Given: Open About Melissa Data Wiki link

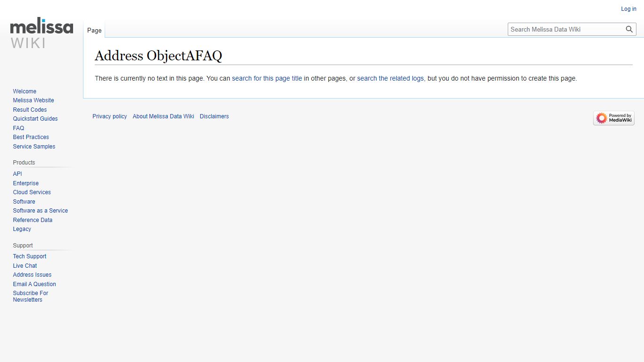Looking at the screenshot, I should pos(163,116).
